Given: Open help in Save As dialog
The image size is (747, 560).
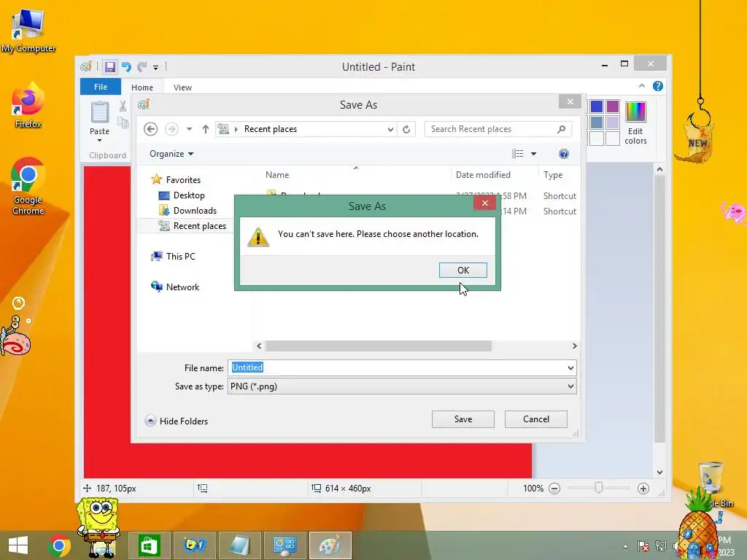Looking at the screenshot, I should click(x=564, y=154).
